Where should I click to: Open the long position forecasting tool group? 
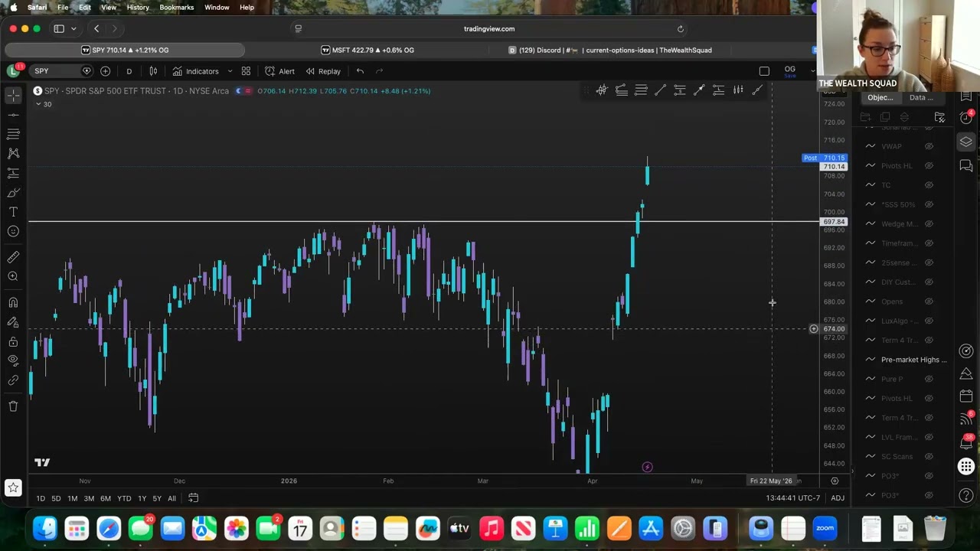pyautogui.click(x=13, y=173)
